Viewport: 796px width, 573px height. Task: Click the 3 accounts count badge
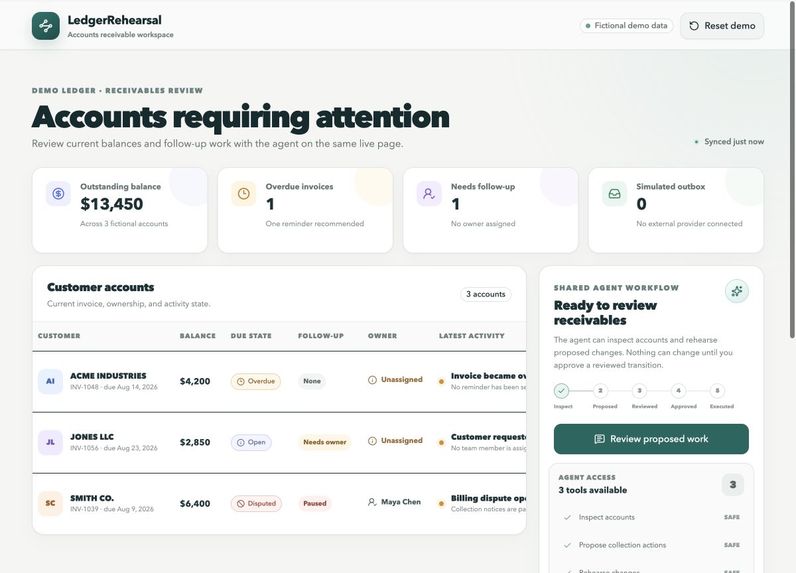coord(486,294)
